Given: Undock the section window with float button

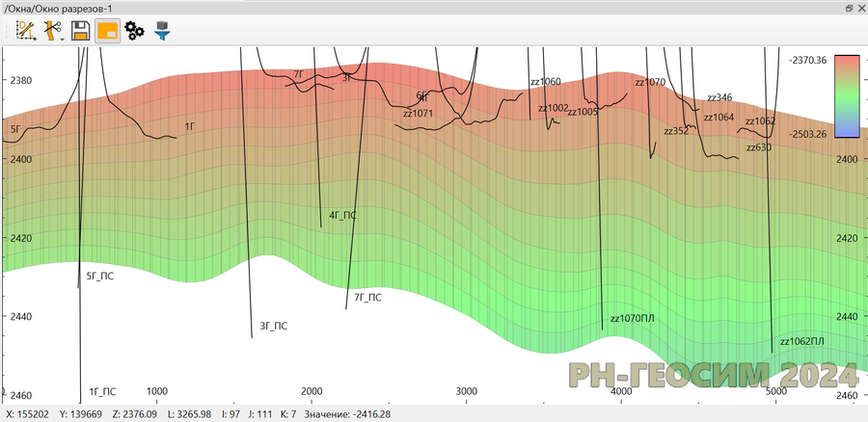Looking at the screenshot, I should tap(848, 8).
